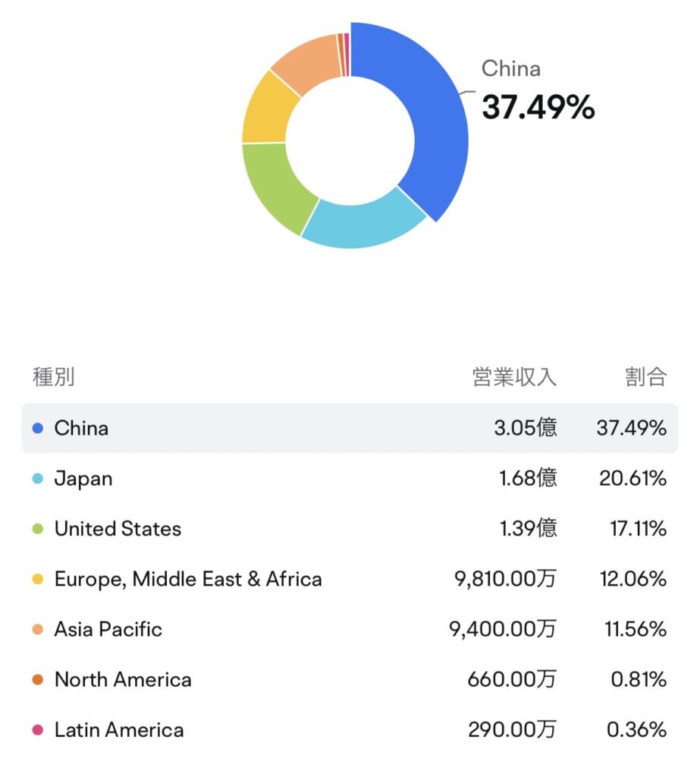Select the North America row label

(123, 680)
